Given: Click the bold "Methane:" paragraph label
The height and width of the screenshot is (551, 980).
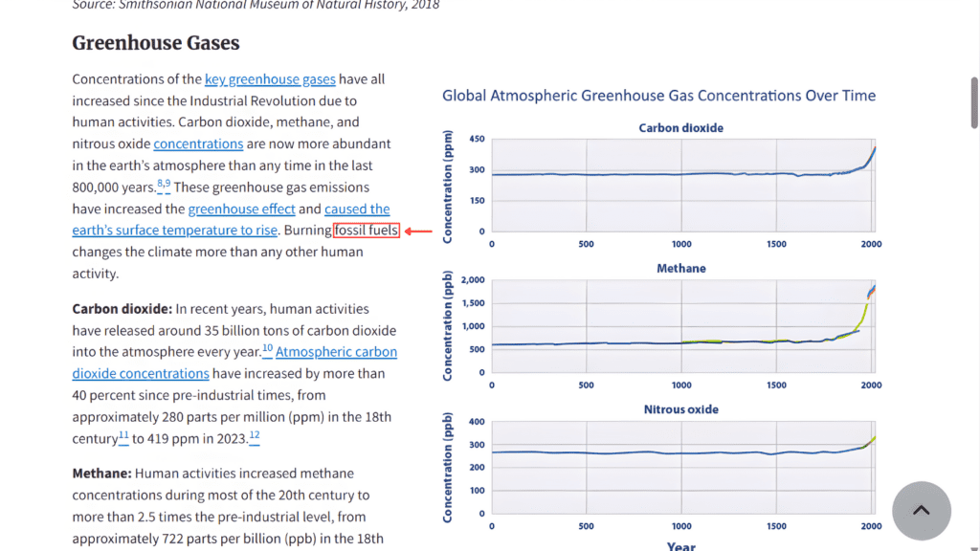Looking at the screenshot, I should 101,473.
